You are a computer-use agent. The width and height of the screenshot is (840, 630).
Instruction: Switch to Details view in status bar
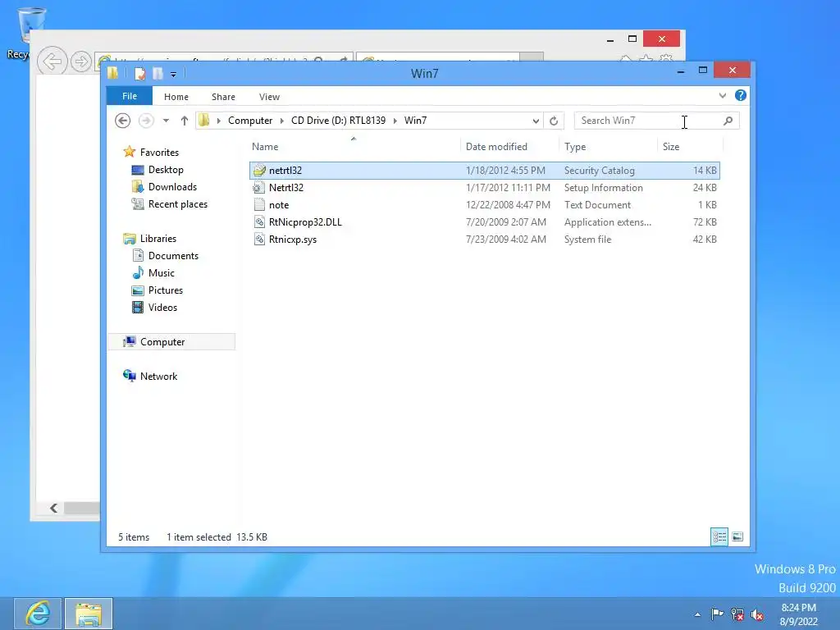point(719,536)
